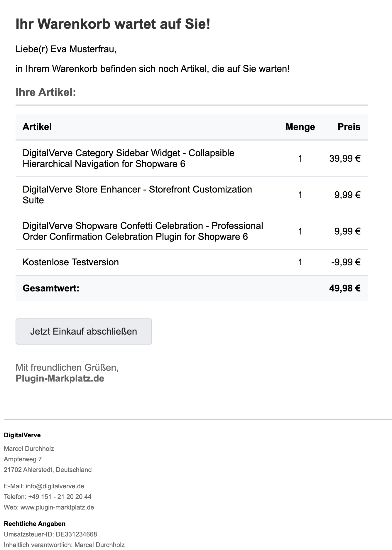The image size is (392, 550).
Task: Click the 'Artikel' column header
Action: [37, 127]
